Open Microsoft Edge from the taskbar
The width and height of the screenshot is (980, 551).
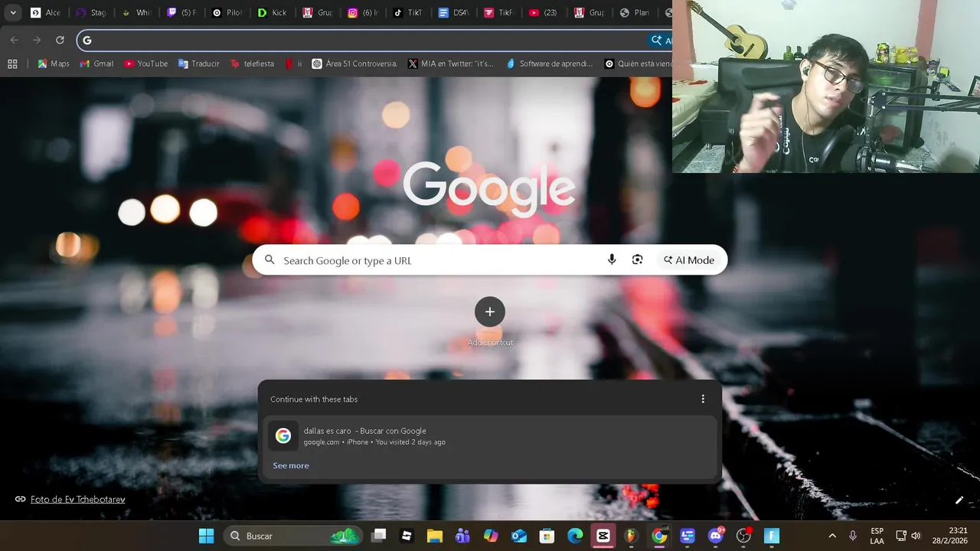tap(575, 536)
